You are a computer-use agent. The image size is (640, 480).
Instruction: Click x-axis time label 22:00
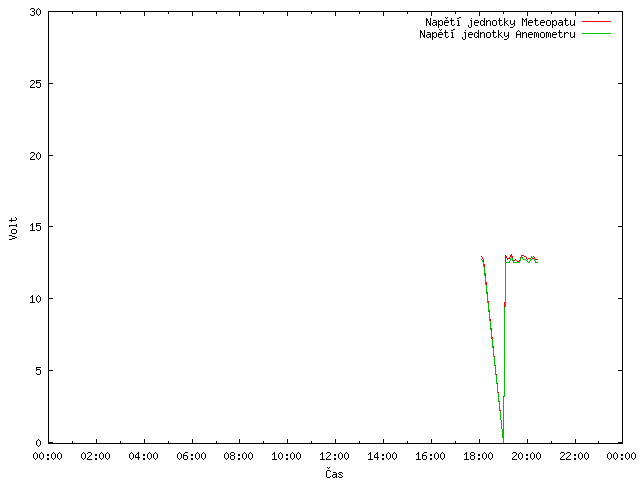coord(574,456)
